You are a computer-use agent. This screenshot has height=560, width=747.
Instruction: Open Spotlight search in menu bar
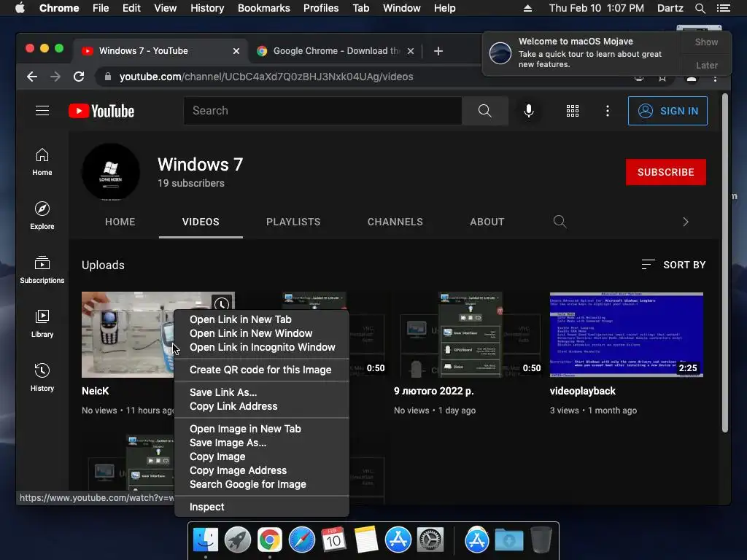(x=700, y=8)
